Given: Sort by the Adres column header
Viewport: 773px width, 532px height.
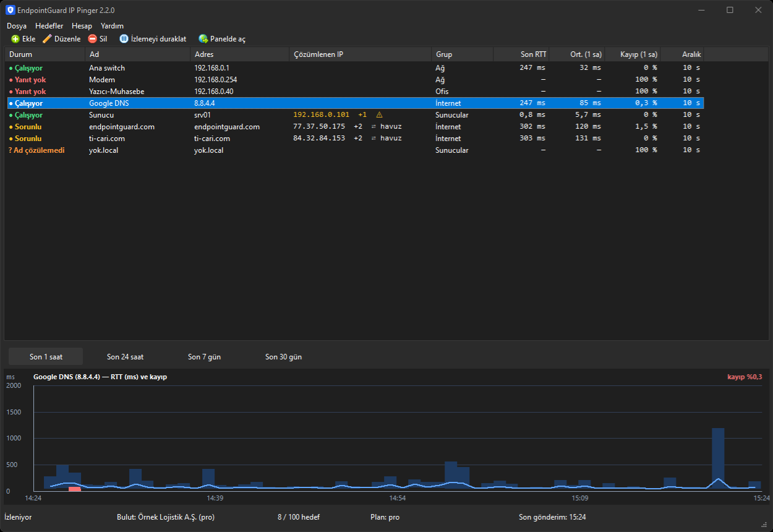Looking at the screenshot, I should (x=240, y=54).
